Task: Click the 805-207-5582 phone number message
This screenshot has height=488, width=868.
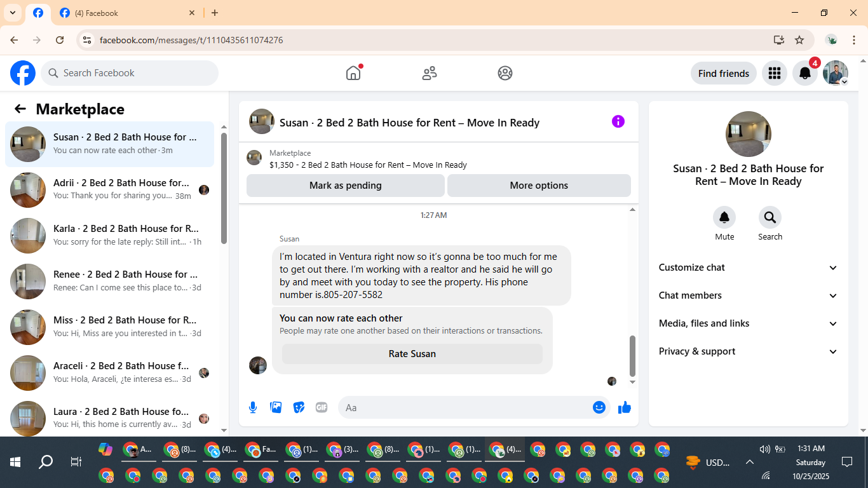Action: (x=421, y=276)
